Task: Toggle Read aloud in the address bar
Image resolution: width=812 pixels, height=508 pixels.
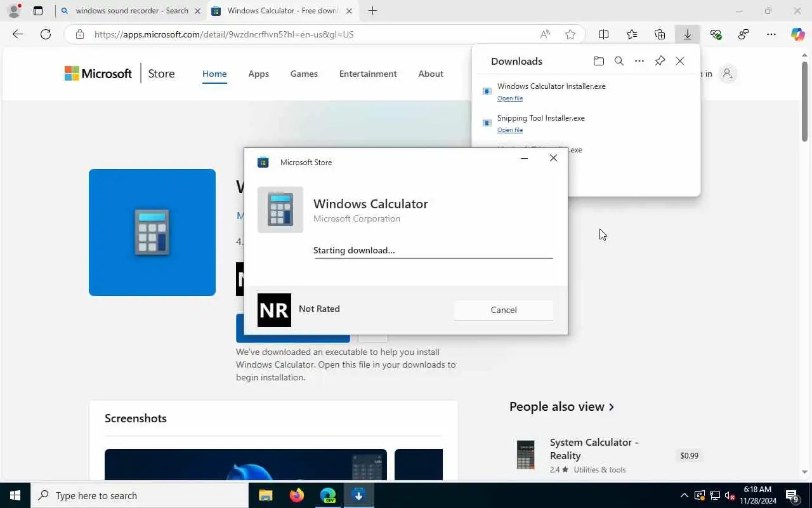Action: [x=545, y=34]
